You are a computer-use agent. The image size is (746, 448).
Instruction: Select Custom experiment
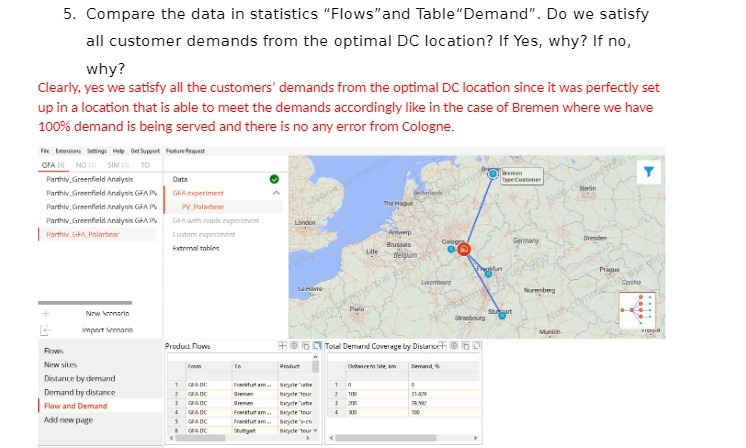(x=204, y=234)
